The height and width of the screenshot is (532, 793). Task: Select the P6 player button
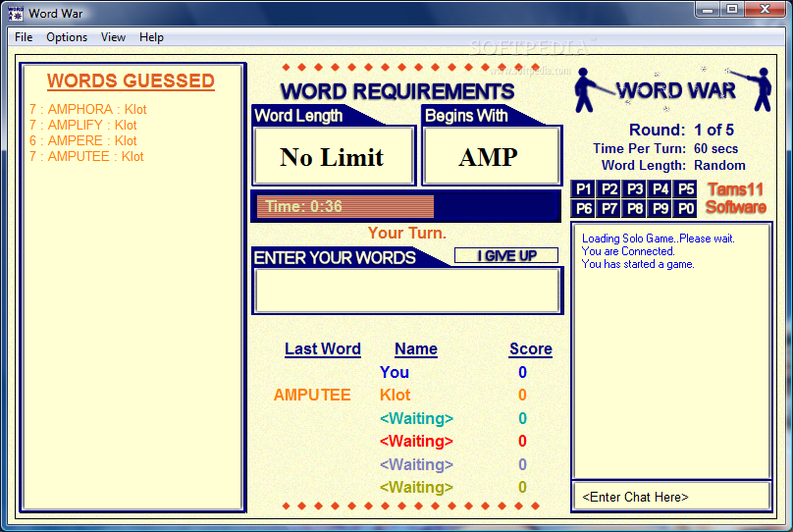pos(583,208)
